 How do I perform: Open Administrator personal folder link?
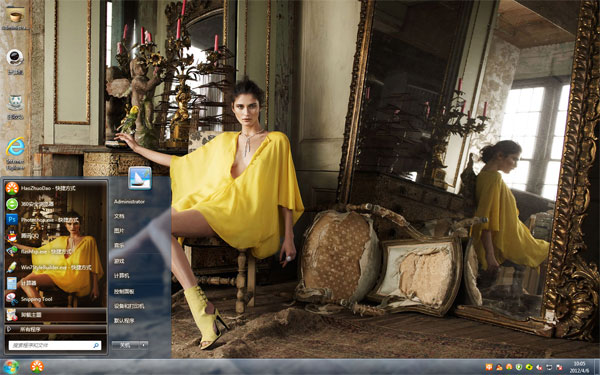(129, 201)
